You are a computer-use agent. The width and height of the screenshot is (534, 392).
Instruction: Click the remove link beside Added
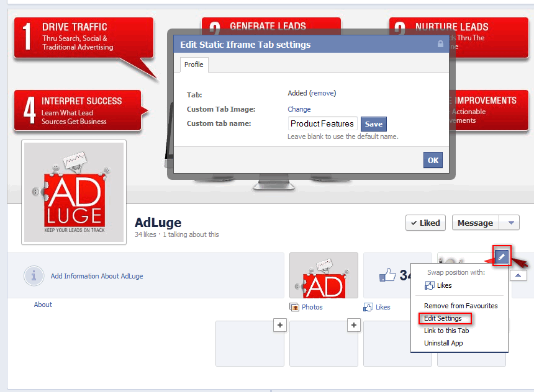point(322,93)
